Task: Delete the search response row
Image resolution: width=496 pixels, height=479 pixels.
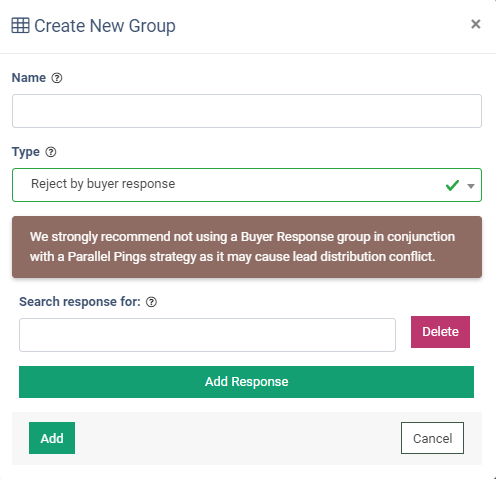Action: [440, 332]
